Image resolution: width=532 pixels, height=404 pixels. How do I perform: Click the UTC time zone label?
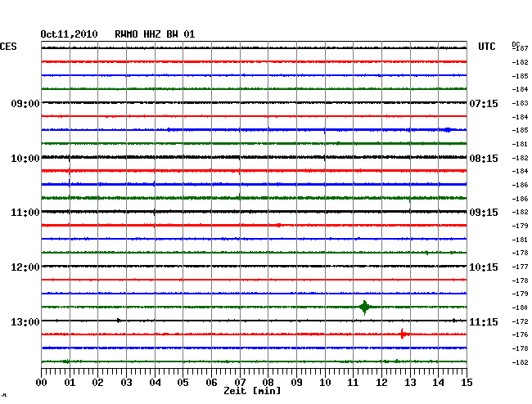[486, 47]
